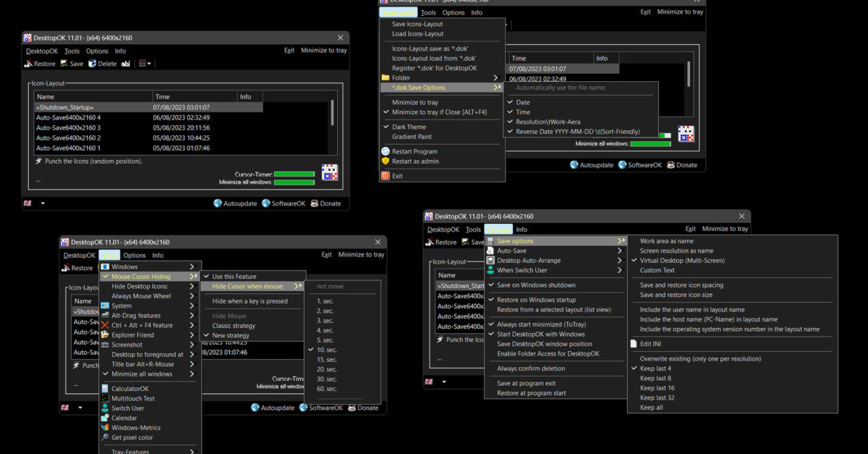Click the abl rename toolbar icon
Viewport: 868px width, 454px height.
pyautogui.click(x=125, y=64)
